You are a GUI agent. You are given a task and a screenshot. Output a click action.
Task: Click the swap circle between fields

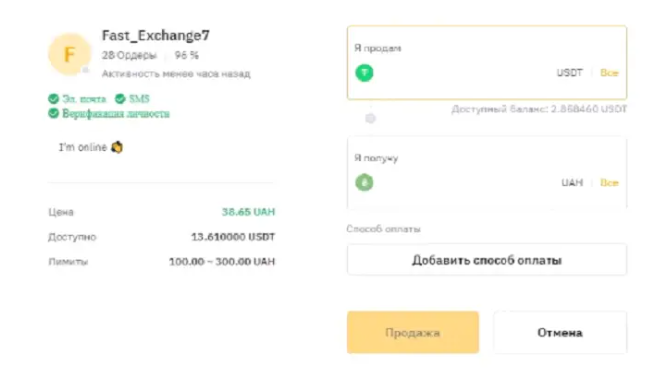pos(370,118)
